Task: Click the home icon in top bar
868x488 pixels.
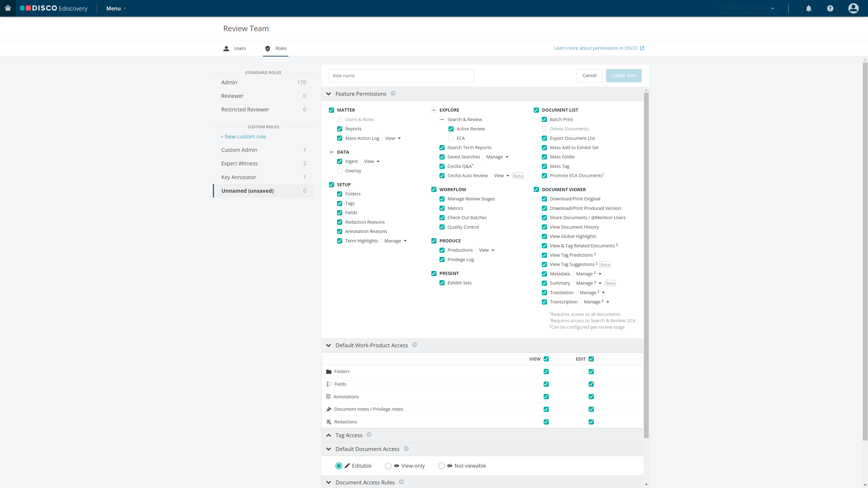Action: 8,8
